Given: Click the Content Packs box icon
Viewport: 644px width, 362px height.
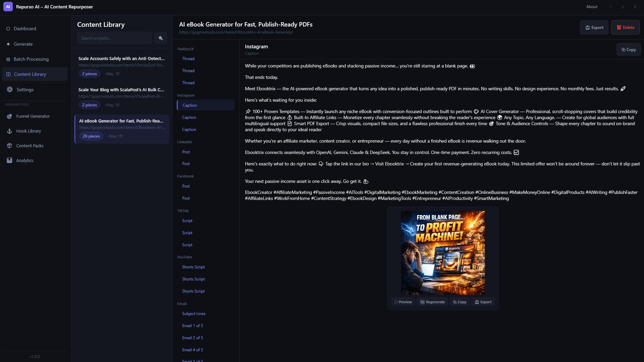Looking at the screenshot, I should [x=9, y=146].
